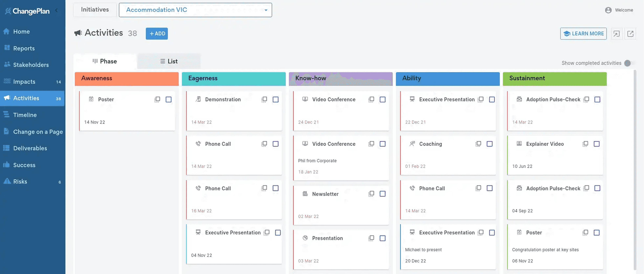The image size is (644, 274).
Task: Mark the Coaching activity checkbox complete
Action: pos(489,144)
